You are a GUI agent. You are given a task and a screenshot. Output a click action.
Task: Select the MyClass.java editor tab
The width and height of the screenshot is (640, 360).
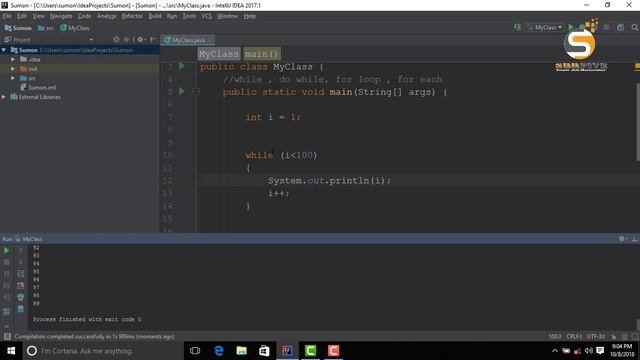pos(187,40)
